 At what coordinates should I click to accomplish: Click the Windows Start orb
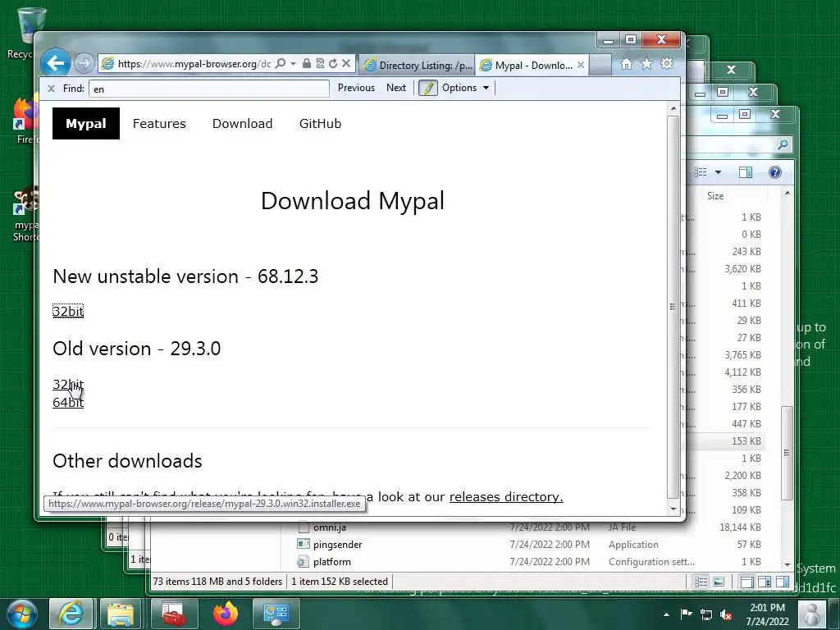22,614
